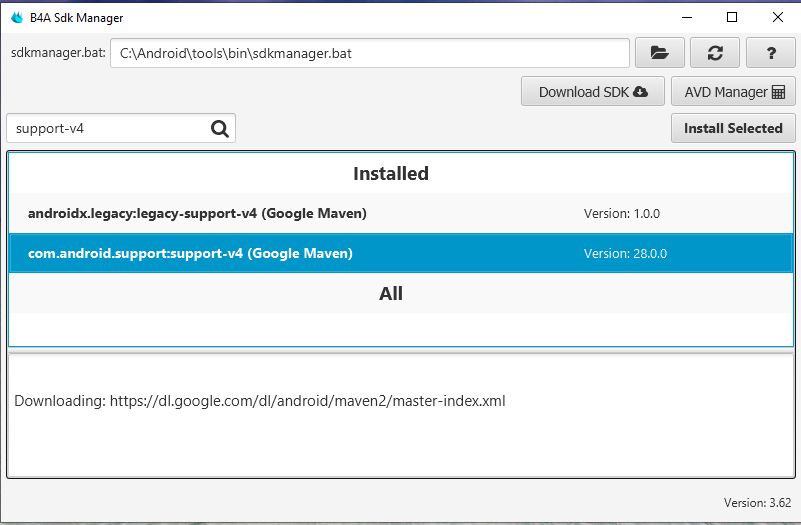Focus the sdkmanager.bat path field
Viewport: 801px width, 525px height.
(370, 53)
